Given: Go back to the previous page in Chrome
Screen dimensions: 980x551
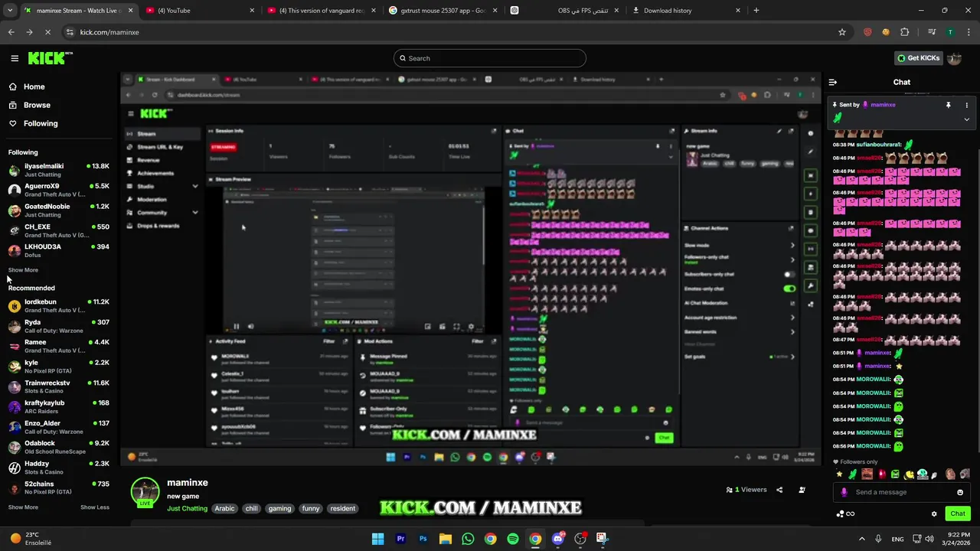Looking at the screenshot, I should (11, 32).
